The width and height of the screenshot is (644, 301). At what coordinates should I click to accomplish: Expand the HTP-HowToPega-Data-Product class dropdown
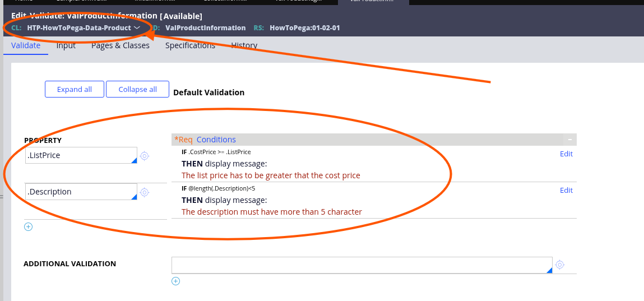coord(137,28)
